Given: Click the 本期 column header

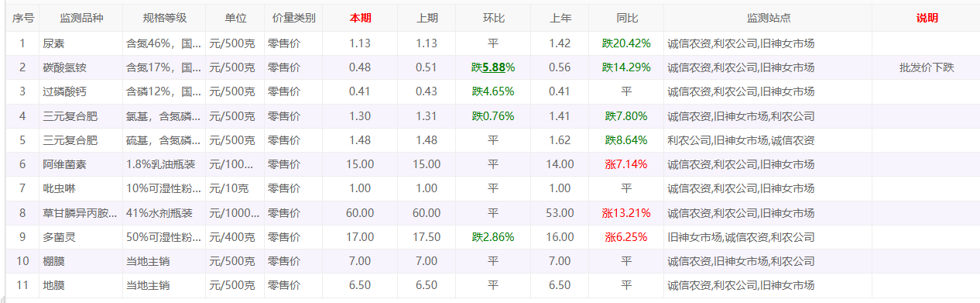Looking at the screenshot, I should [x=360, y=18].
